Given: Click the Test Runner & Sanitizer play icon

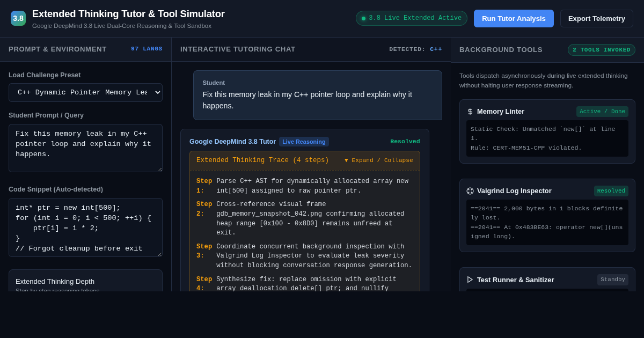Looking at the screenshot, I should [470, 280].
